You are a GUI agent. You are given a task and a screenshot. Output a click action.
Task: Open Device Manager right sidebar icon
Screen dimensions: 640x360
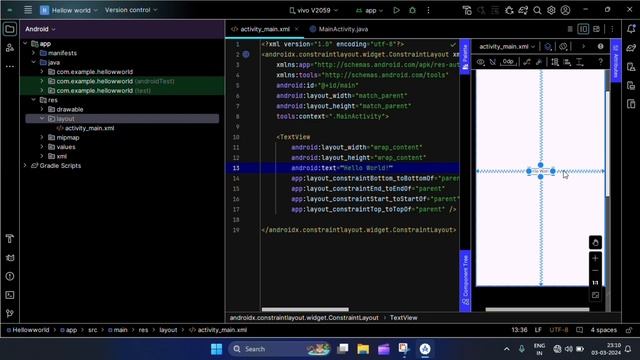tap(631, 67)
